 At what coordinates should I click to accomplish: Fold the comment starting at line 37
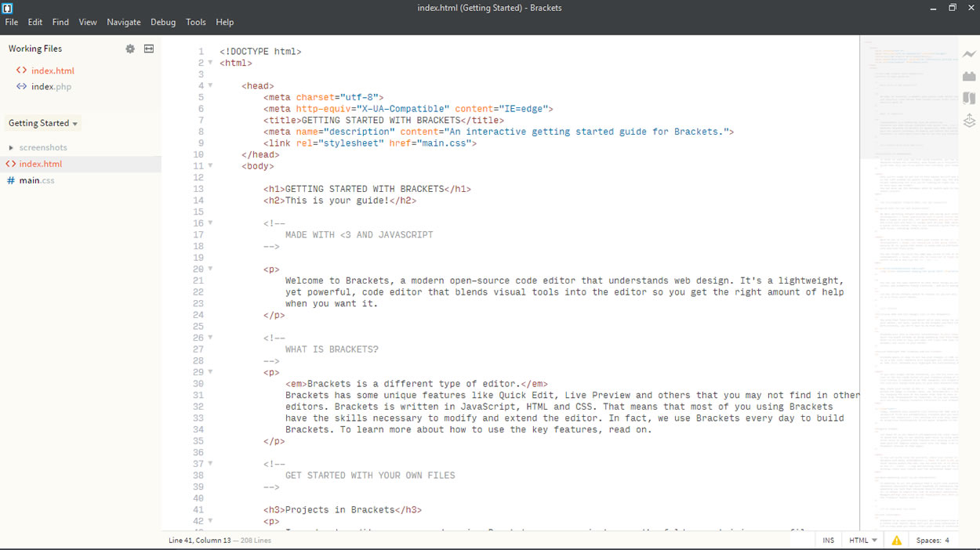[210, 464]
